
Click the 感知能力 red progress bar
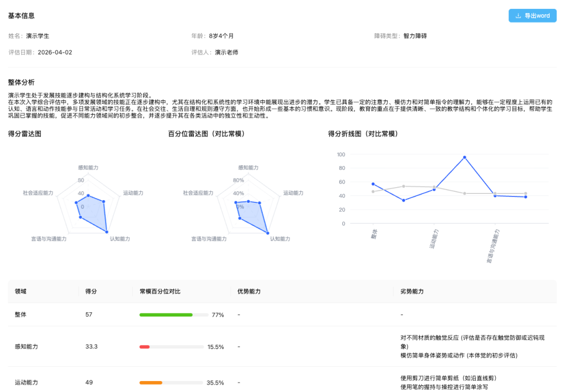(171, 347)
